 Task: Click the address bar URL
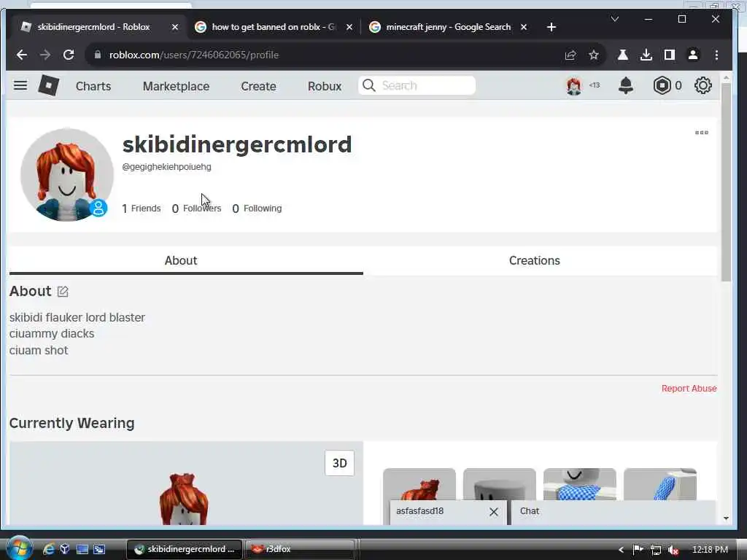pos(194,55)
